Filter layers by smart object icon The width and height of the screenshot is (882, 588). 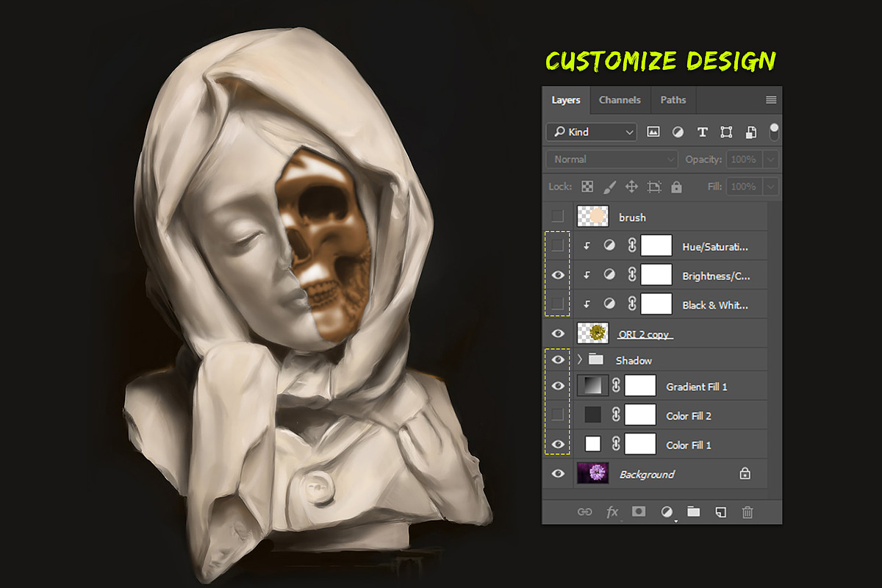tap(751, 132)
